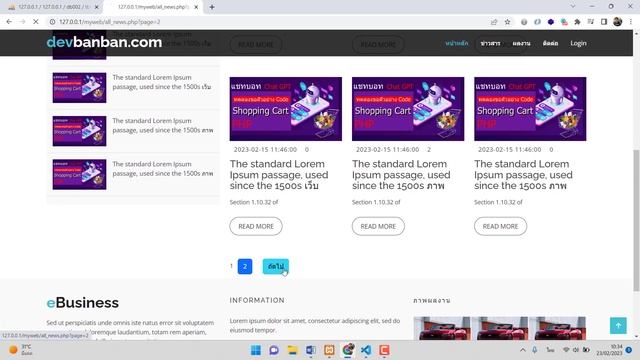Open Visual Studio Code from the taskbar
640x360 pixels.
point(366,350)
